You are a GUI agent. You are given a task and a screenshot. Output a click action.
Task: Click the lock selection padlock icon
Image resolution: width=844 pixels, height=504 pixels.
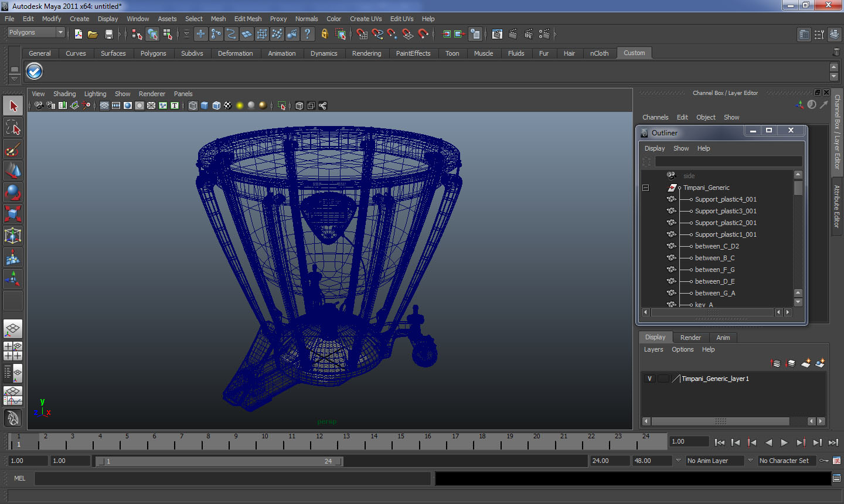click(325, 34)
